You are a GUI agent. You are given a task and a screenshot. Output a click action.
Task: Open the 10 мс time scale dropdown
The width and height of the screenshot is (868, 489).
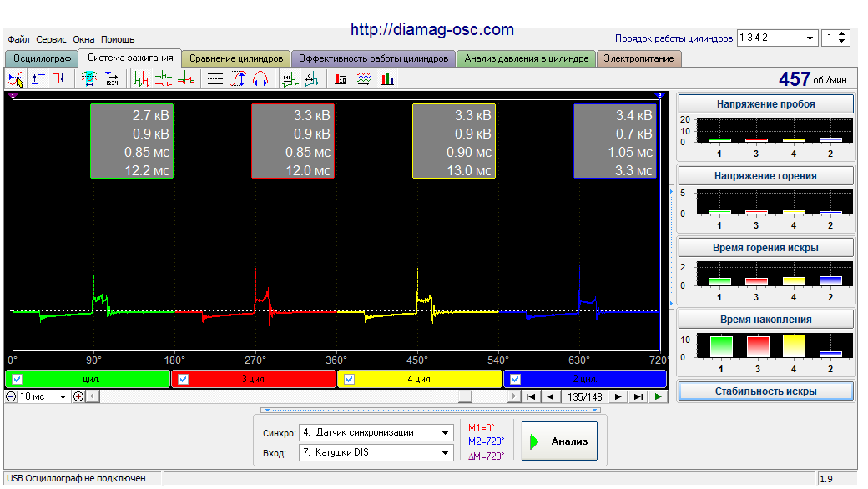click(43, 396)
